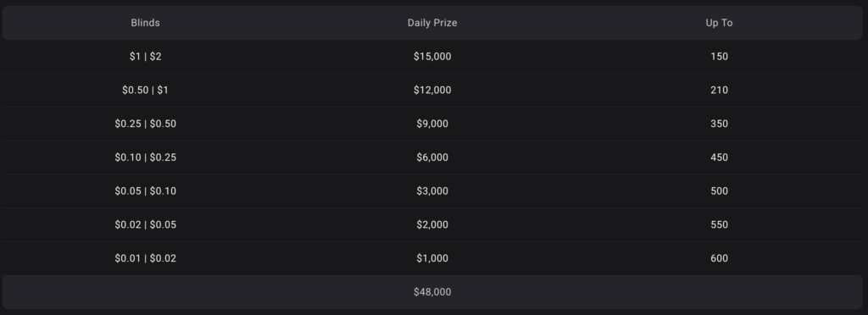Select the $0.10 | $0.25 blinds cell
This screenshot has height=315, width=868.
(146, 157)
